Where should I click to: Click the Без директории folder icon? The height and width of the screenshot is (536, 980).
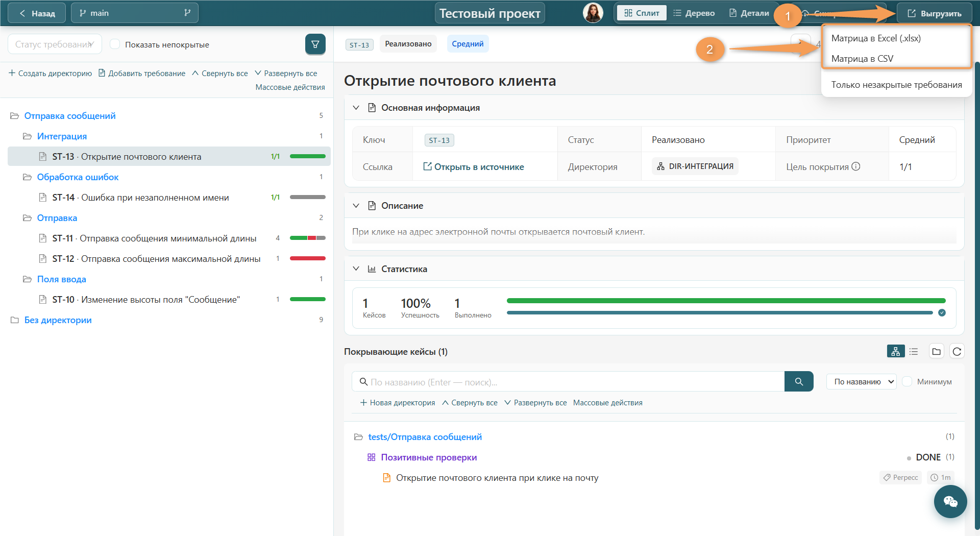(15, 320)
